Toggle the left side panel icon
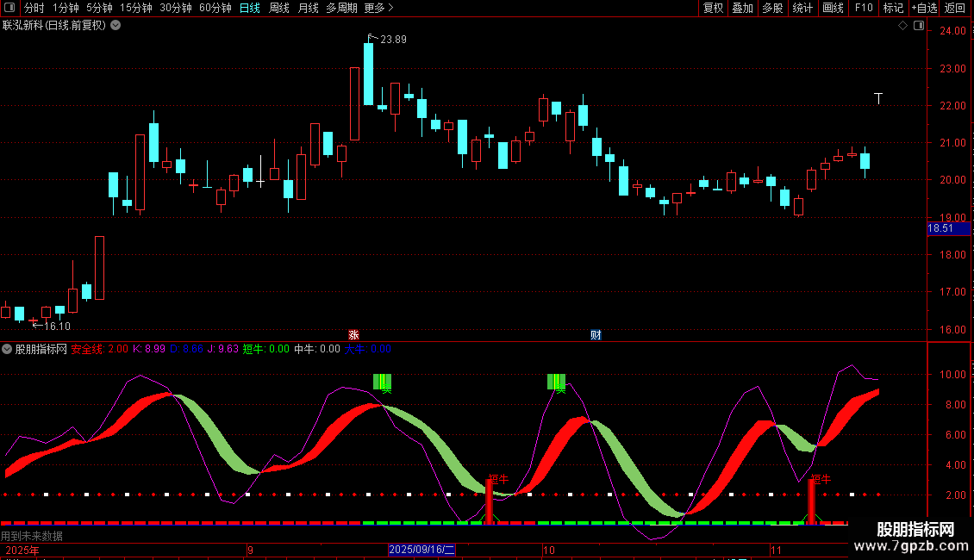The image size is (974, 560). [10, 8]
